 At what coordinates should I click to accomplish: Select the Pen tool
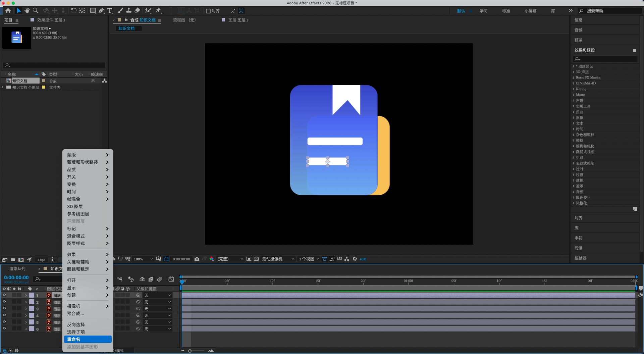(x=101, y=11)
